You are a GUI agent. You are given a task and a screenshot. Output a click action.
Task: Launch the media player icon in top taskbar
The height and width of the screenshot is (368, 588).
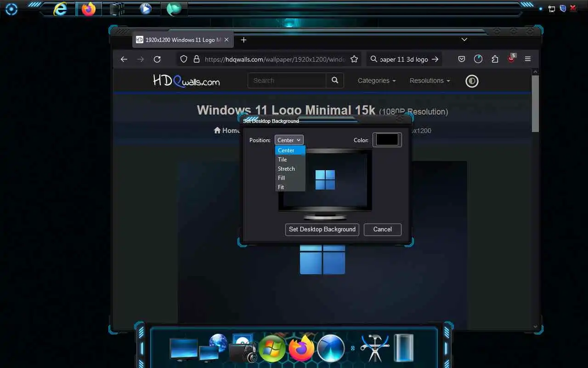coord(146,9)
